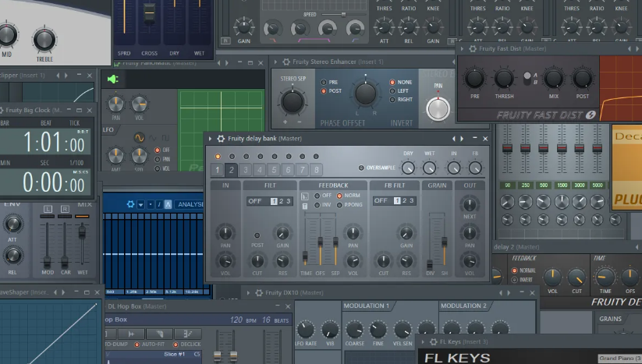642x364 pixels.
Task: Switch to bank 5 tab in delay bank
Action: [274, 170]
